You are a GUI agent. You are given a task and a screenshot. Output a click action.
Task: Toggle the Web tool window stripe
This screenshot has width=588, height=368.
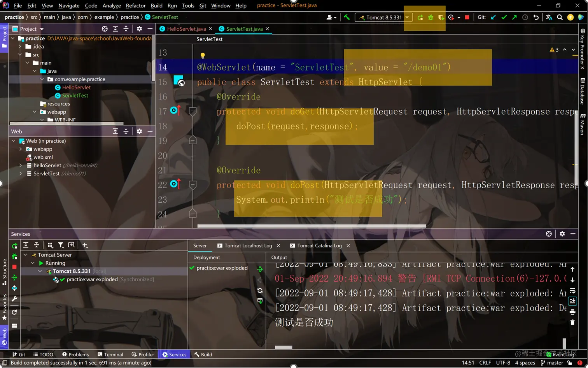[x=4, y=337]
